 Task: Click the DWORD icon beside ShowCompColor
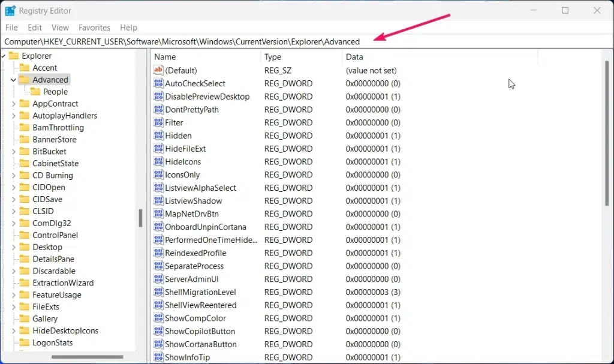coord(158,318)
